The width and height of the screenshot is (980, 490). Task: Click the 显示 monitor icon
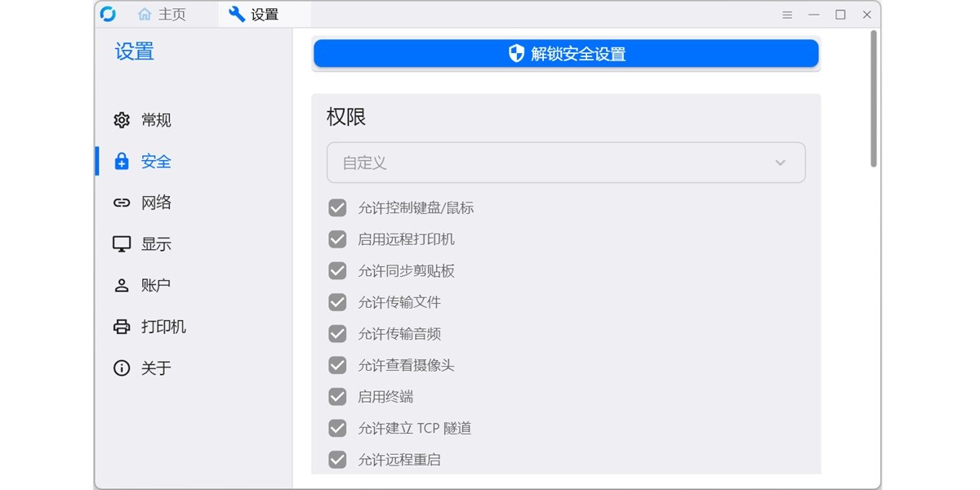[x=121, y=243]
